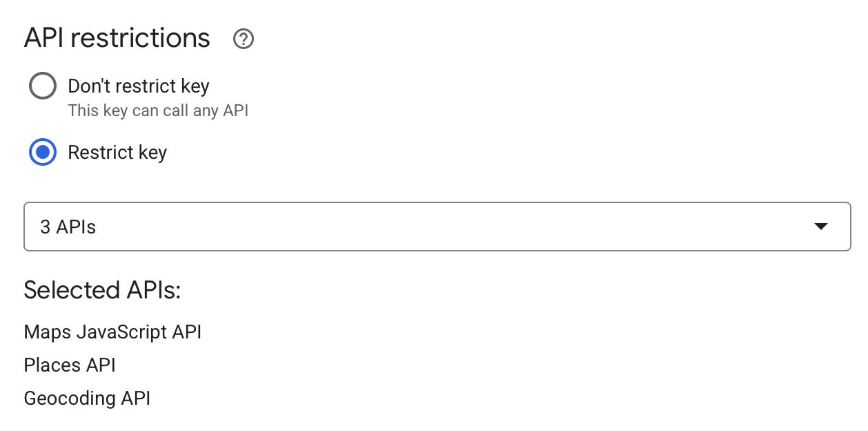Click the "Selected APIs:" heading

point(102,291)
